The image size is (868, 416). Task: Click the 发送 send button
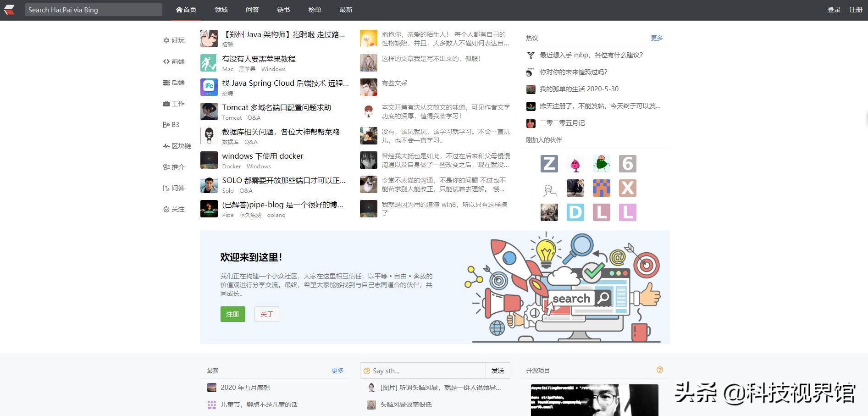pyautogui.click(x=498, y=371)
